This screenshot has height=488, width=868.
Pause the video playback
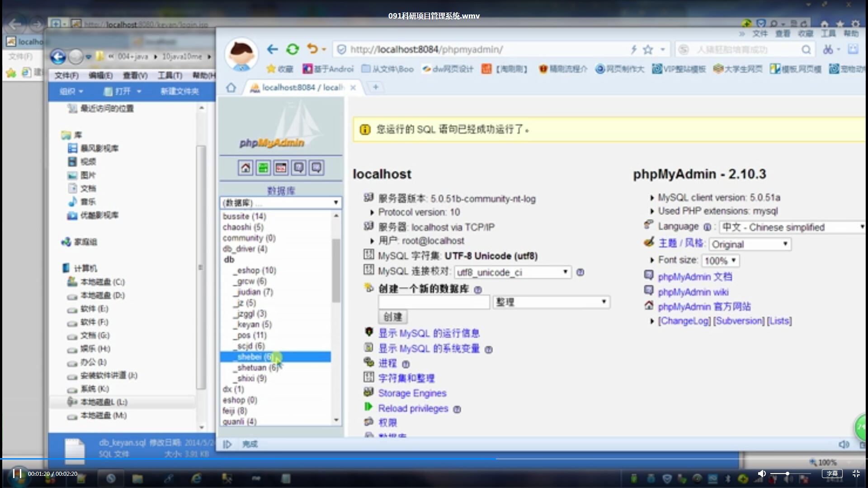pos(17,474)
